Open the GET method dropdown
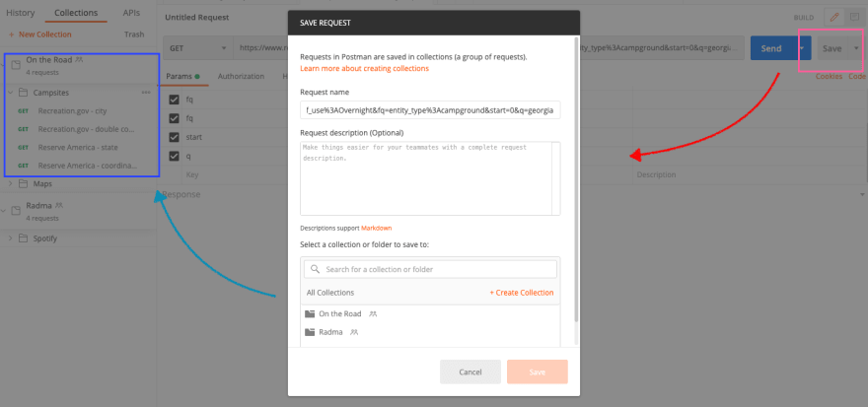This screenshot has height=407, width=868. [197, 48]
